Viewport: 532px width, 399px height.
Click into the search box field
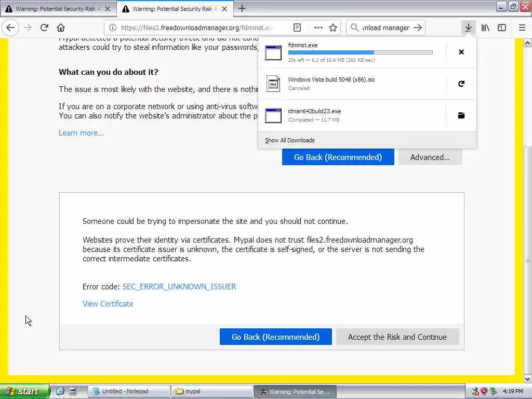coord(385,28)
